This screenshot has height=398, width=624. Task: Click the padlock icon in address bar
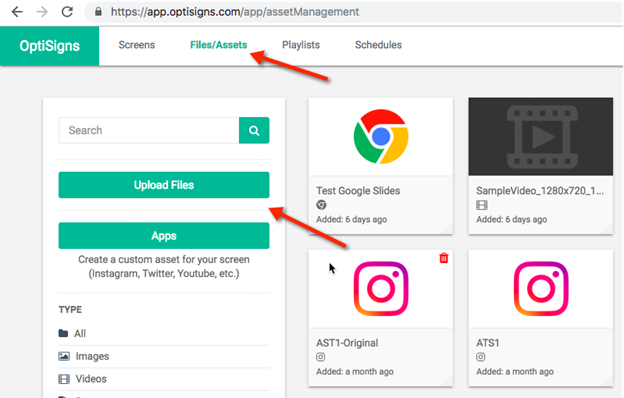98,12
